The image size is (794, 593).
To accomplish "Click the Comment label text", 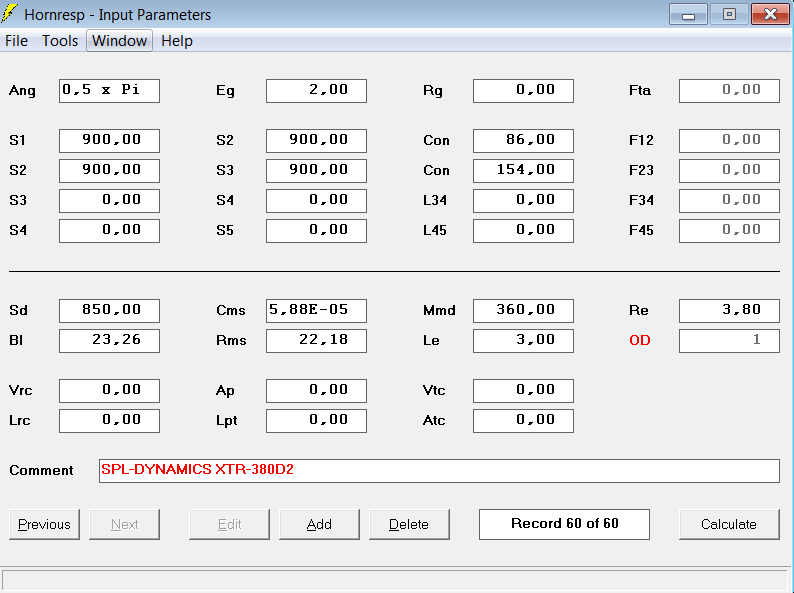I will pos(42,470).
